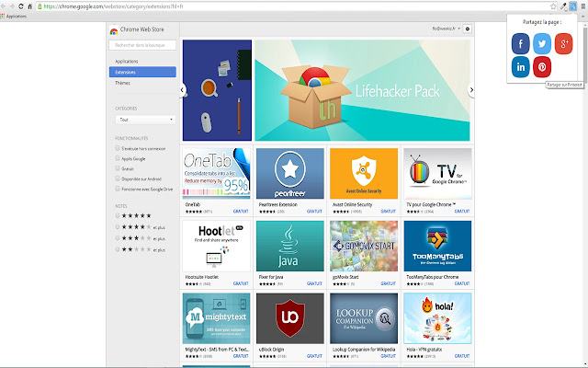The height and width of the screenshot is (368, 588).
Task: Open the Applications bookmarks shortcut
Action: point(14,17)
